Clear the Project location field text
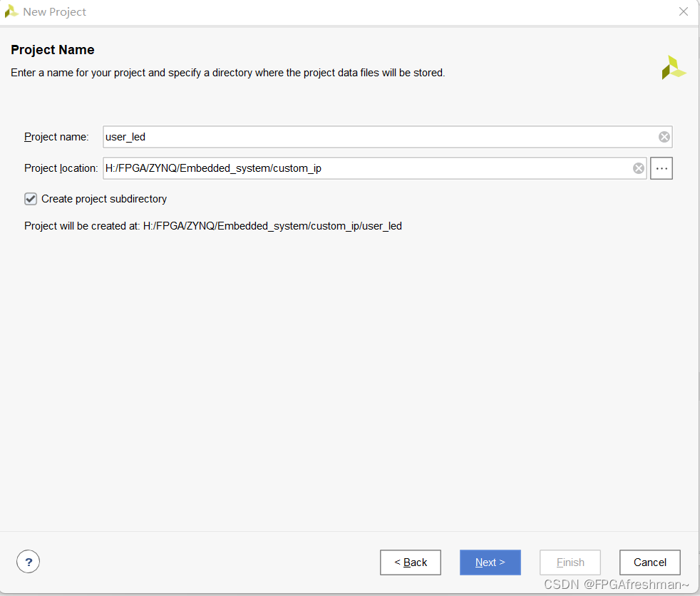The width and height of the screenshot is (700, 596). click(x=638, y=168)
